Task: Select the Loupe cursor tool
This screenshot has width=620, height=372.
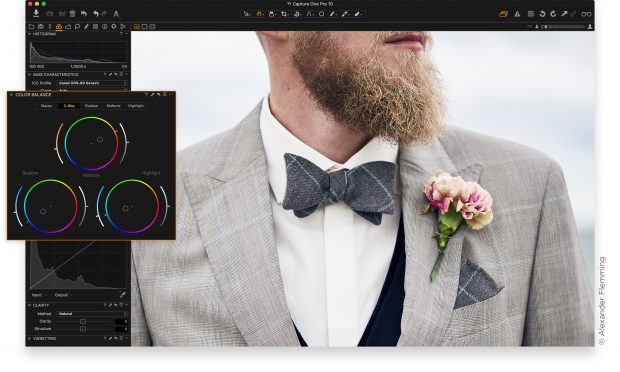Action: (x=272, y=14)
